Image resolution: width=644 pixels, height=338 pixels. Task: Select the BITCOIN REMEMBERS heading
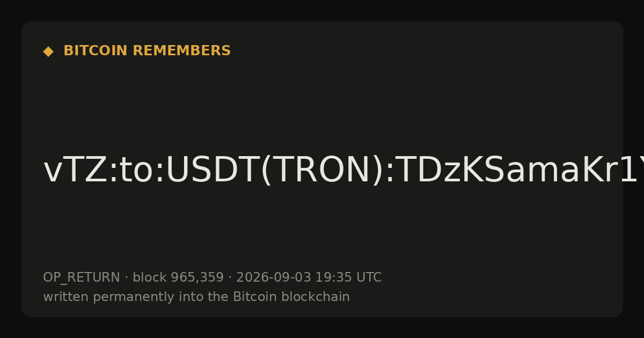(147, 51)
